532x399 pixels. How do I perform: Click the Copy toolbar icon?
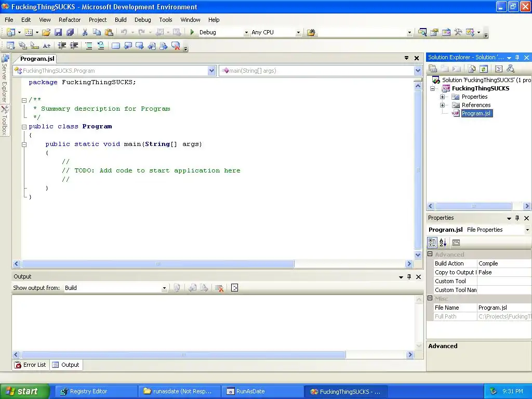[x=97, y=32]
